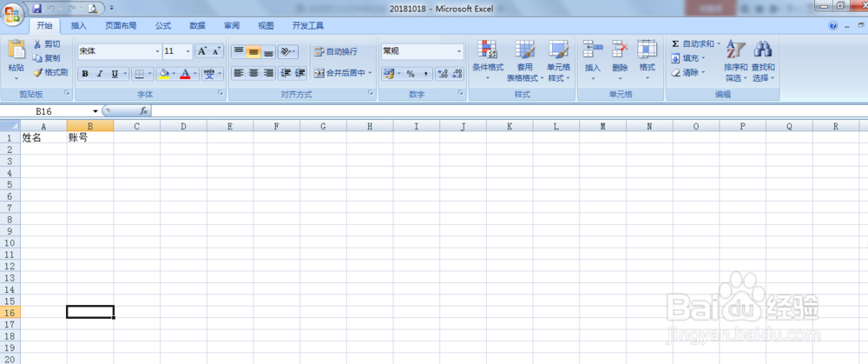Select the Format Painter (格式刷) brush
This screenshot has height=364, width=868.
pos(49,72)
